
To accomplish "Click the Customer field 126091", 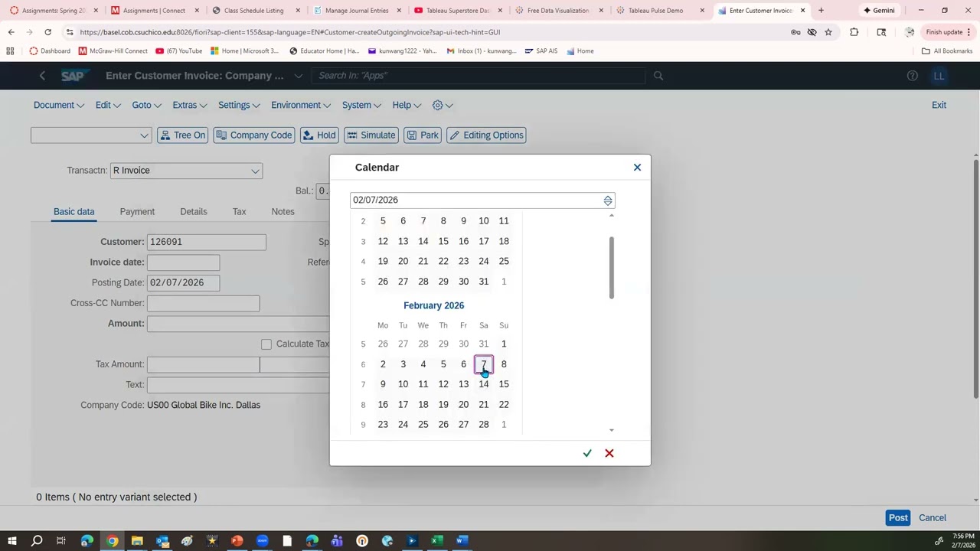I will click(x=206, y=242).
